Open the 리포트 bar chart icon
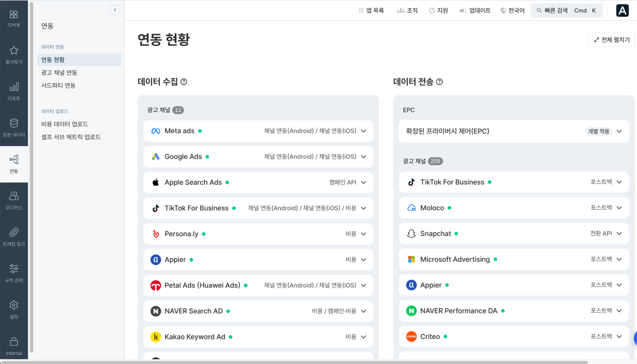This screenshot has height=364, width=637. 14,87
